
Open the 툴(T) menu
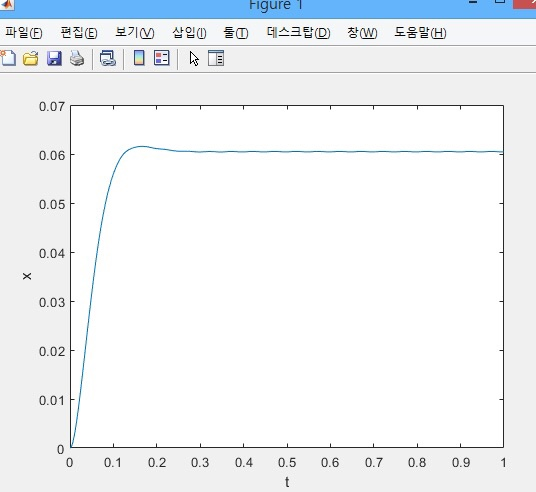236,33
